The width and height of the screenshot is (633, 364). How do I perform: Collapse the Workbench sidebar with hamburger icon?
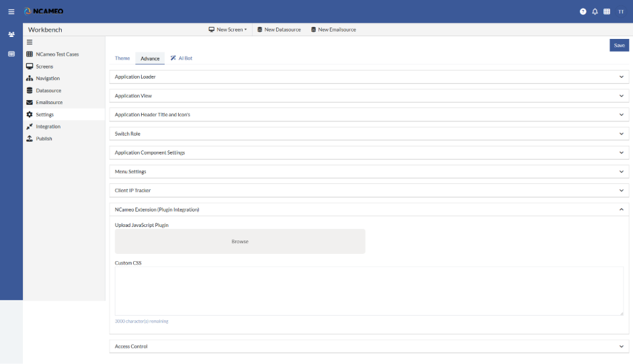[x=30, y=42]
